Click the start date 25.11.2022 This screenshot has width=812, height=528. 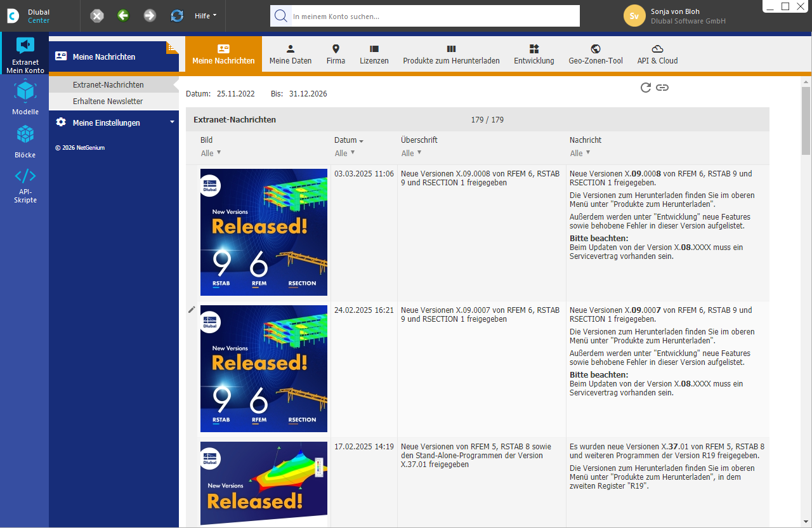(236, 94)
